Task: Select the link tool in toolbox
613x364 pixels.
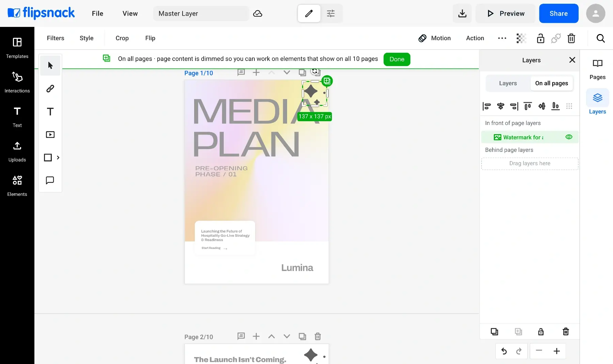Action: click(50, 89)
